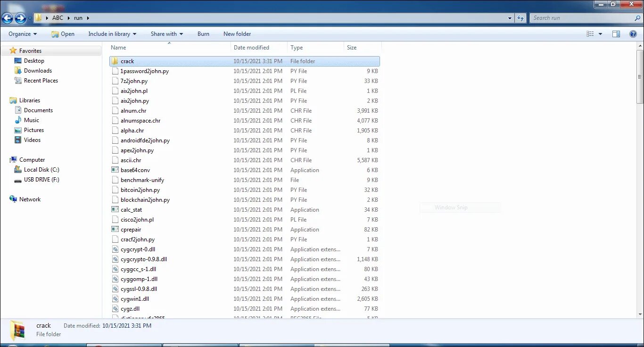Click the Music library icon

click(x=18, y=120)
